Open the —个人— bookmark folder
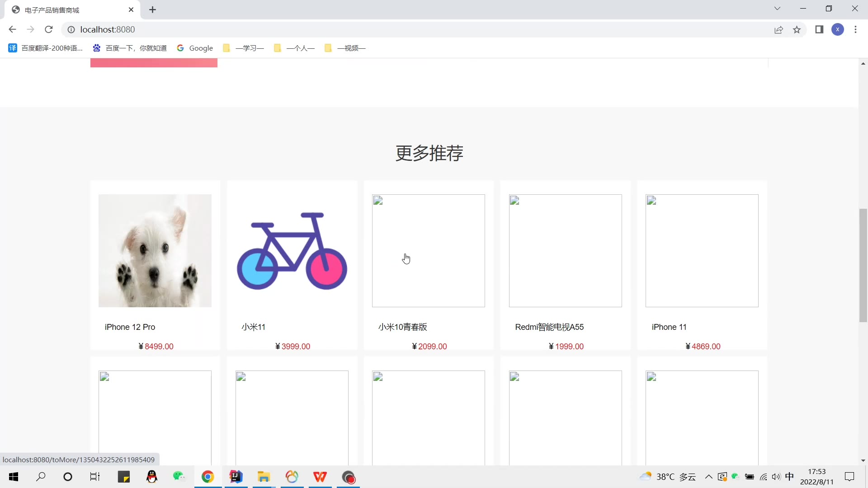 [294, 48]
